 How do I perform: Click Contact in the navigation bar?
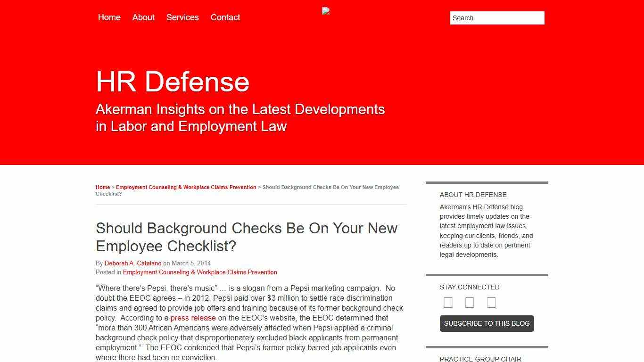pyautogui.click(x=225, y=17)
